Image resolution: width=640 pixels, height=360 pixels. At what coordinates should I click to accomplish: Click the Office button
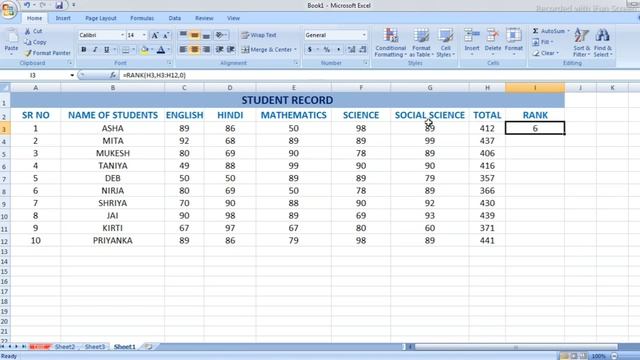tap(8, 9)
